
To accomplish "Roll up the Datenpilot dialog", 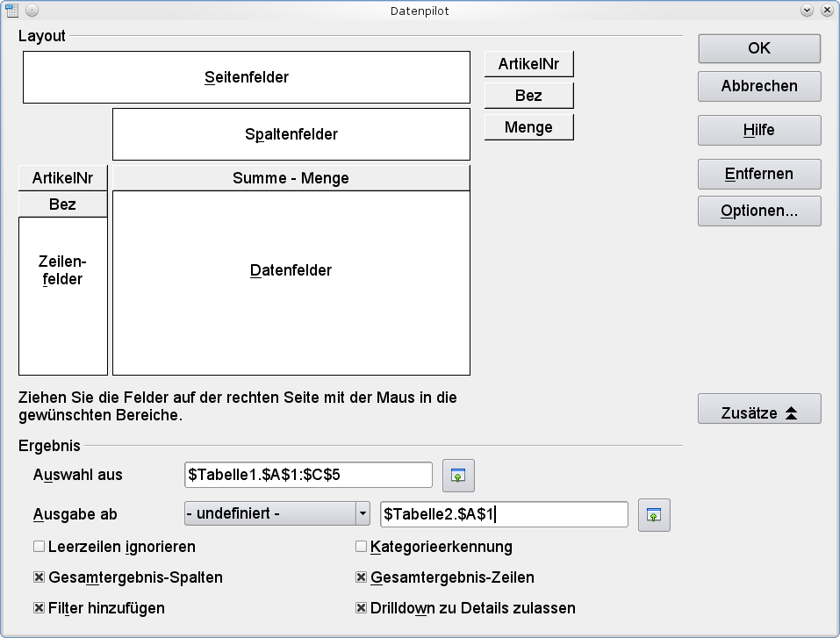I will (x=806, y=10).
